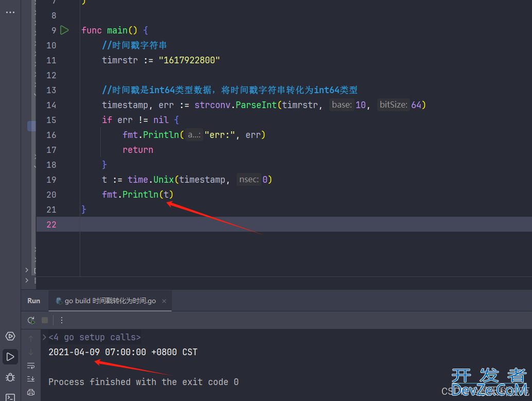This screenshot has height=401, width=532.
Task: Open more run toolbar options (vertical dots)
Action: click(61, 320)
